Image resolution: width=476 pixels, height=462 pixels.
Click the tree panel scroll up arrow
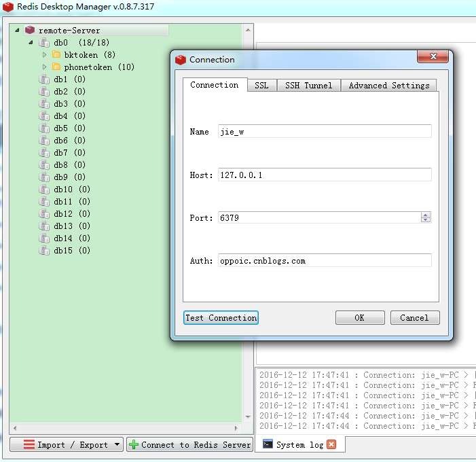click(248, 30)
